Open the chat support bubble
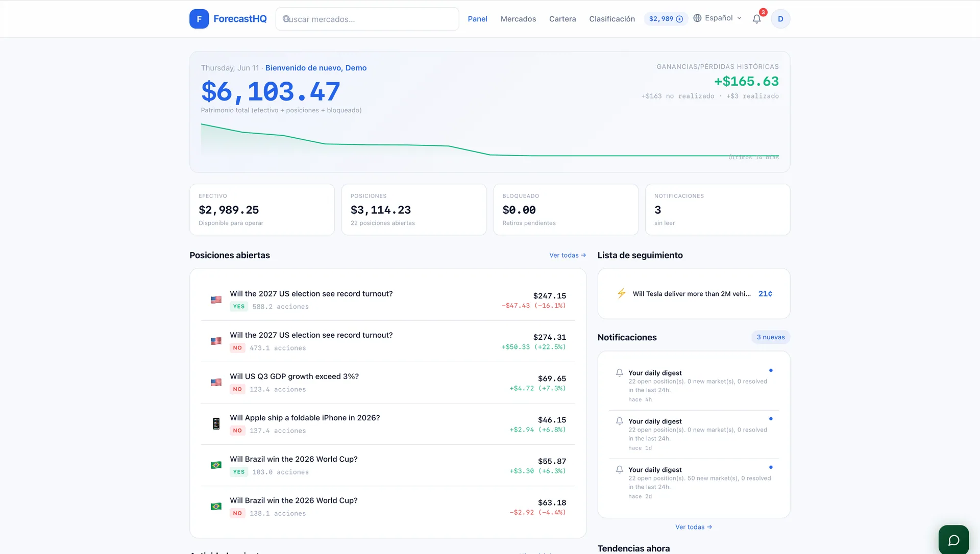The image size is (980, 554). coord(953,540)
